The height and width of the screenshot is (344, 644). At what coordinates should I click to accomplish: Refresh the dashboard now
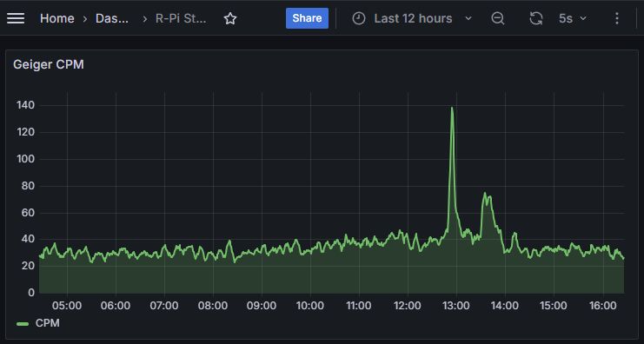(536, 18)
